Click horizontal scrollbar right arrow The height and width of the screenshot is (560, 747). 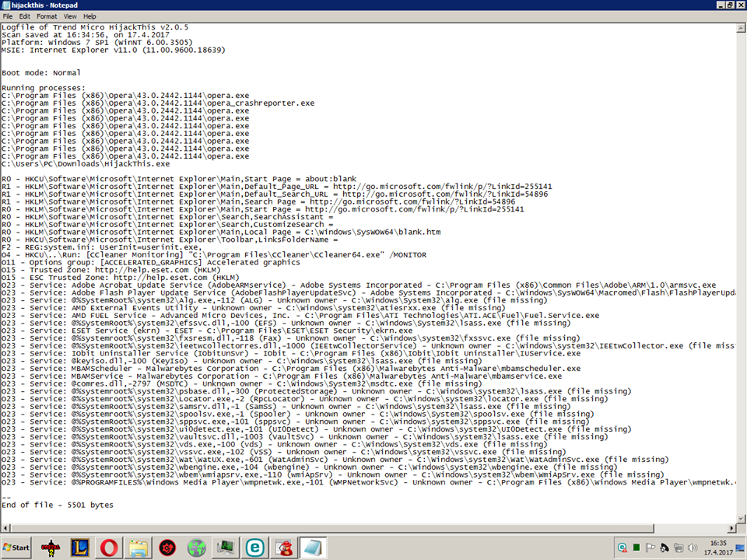click(x=731, y=528)
